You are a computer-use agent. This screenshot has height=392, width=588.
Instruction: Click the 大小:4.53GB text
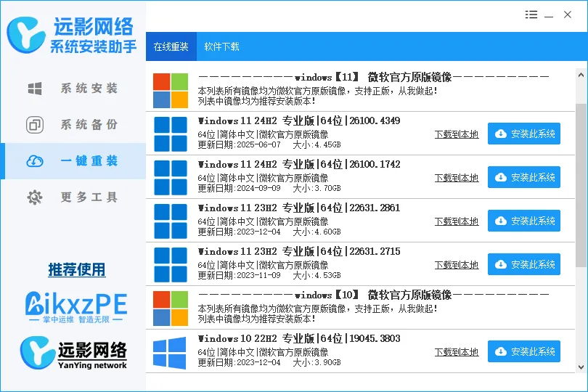(317, 275)
